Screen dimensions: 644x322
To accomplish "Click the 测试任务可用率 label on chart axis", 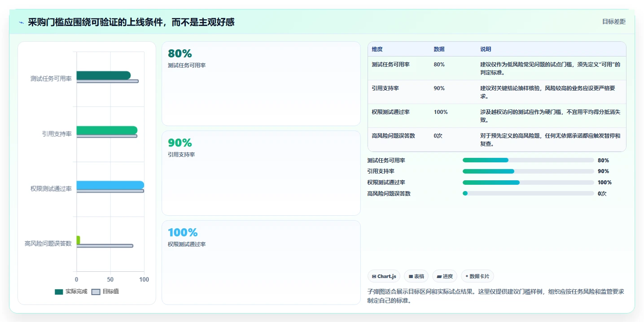I will click(51, 78).
